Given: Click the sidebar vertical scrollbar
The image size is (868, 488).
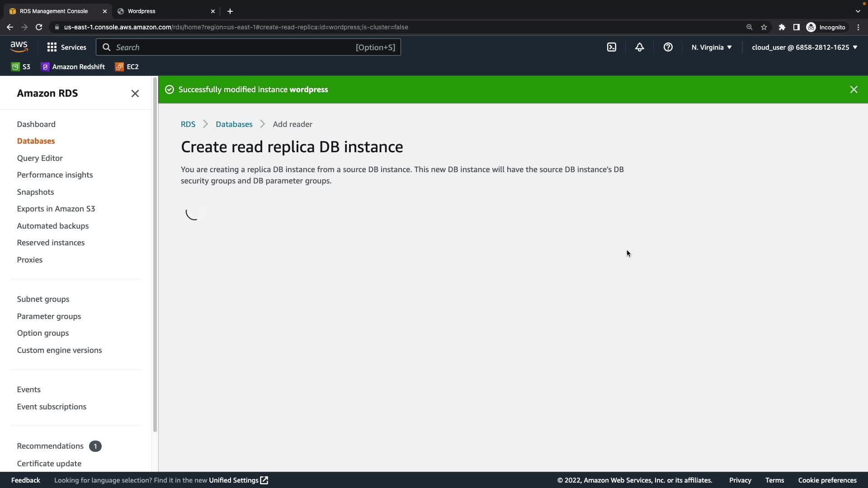Looking at the screenshot, I should (155, 253).
